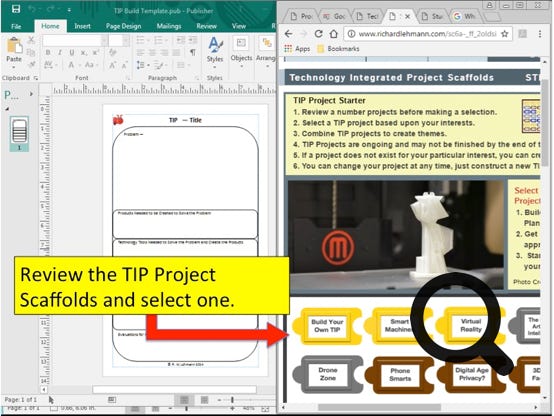554x416 pixels.
Task: Toggle align text right
Action: (164, 53)
